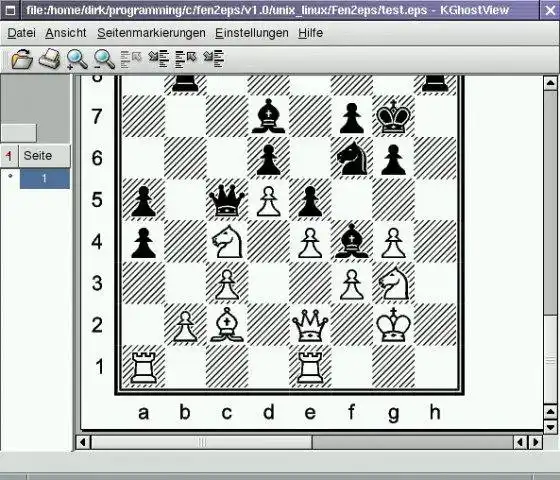Click left arrow at right end of horizontal scrollbar
The height and width of the screenshot is (480, 560).
520,442
